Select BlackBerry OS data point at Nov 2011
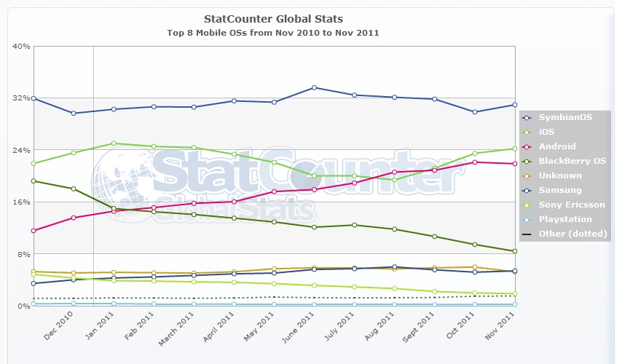 coord(515,251)
